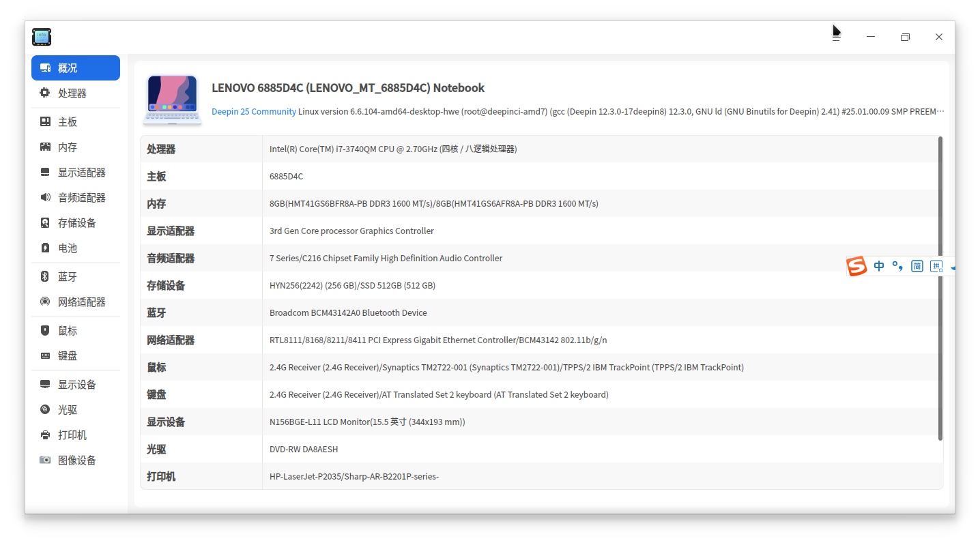Click the HYN256 SSD storage value

point(352,286)
